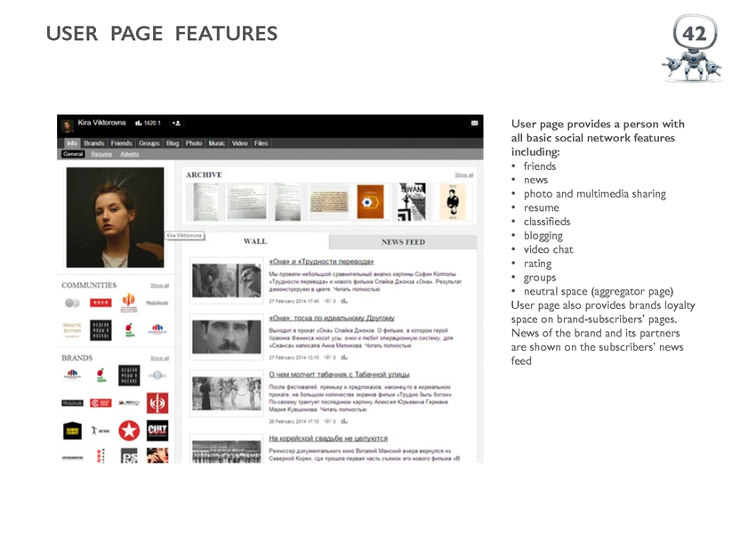Click Show all in the Archive section

[463, 175]
